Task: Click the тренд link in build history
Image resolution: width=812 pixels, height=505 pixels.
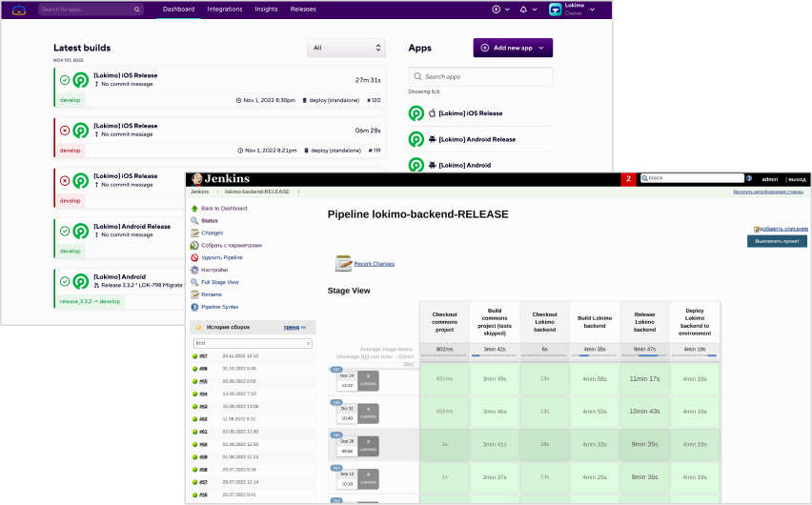Action: [291, 328]
